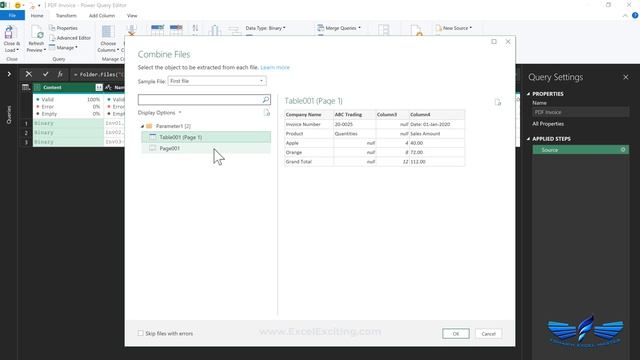Click the query Name field
640x360 pixels.
pyautogui.click(x=580, y=112)
